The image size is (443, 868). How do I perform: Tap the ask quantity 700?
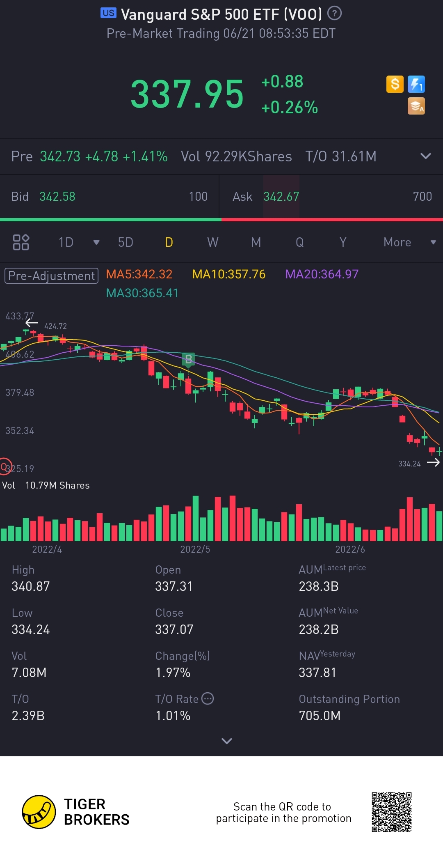tap(422, 197)
